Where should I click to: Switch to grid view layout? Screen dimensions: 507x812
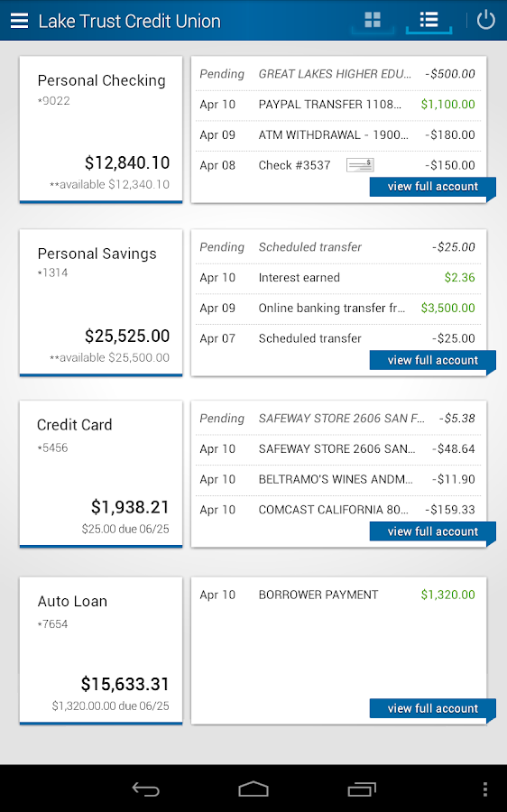(373, 20)
